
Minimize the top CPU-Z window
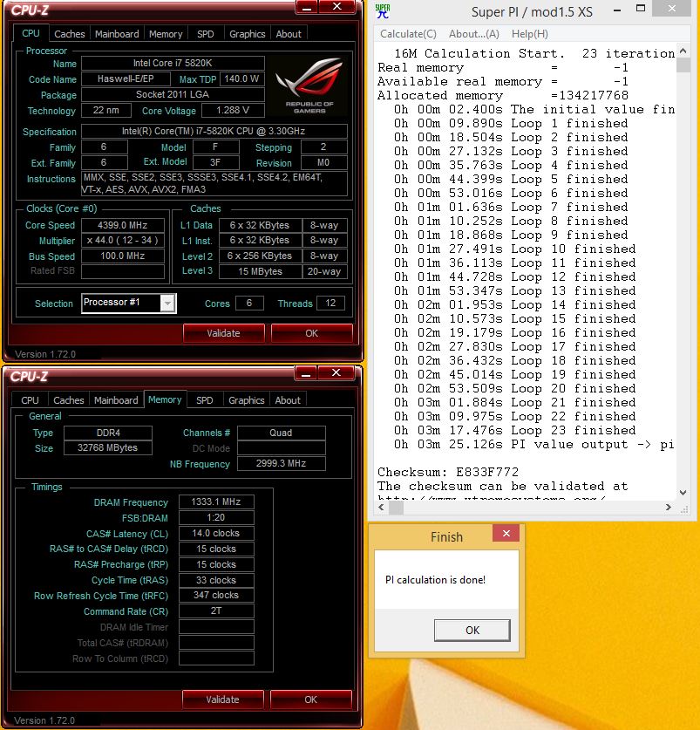point(307,7)
